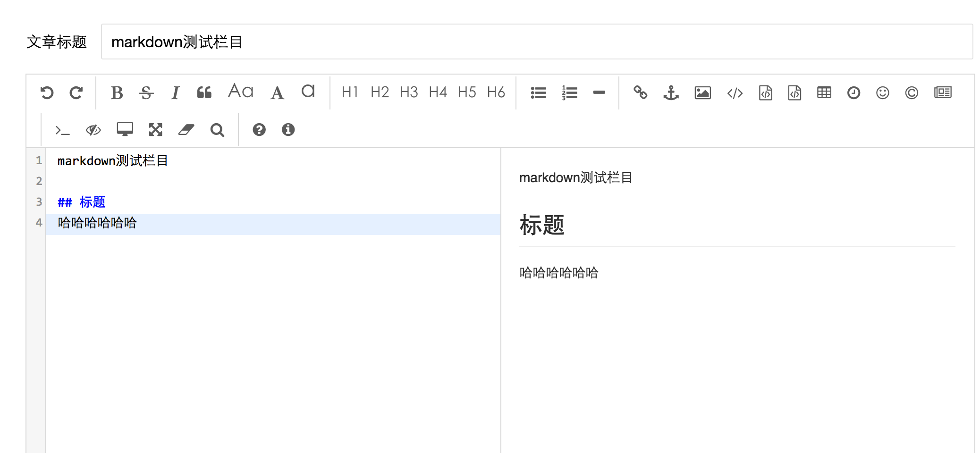Insert H5 heading
Viewport: 980px width, 453px height.
coord(467,92)
